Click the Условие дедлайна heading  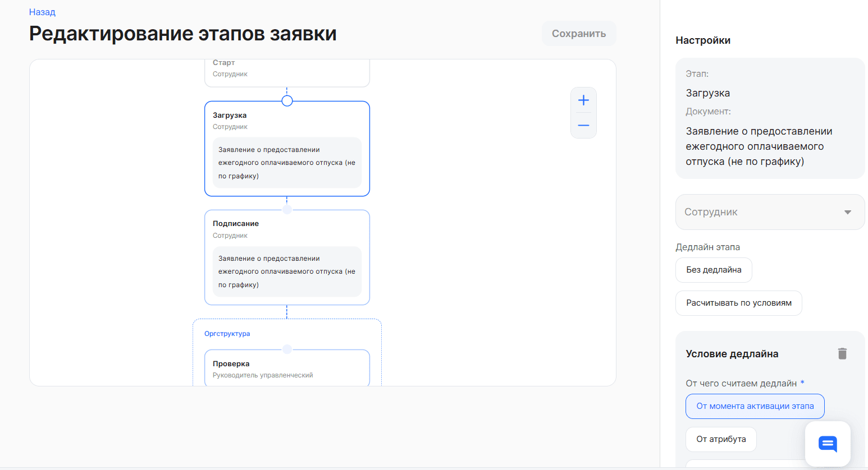coord(732,354)
